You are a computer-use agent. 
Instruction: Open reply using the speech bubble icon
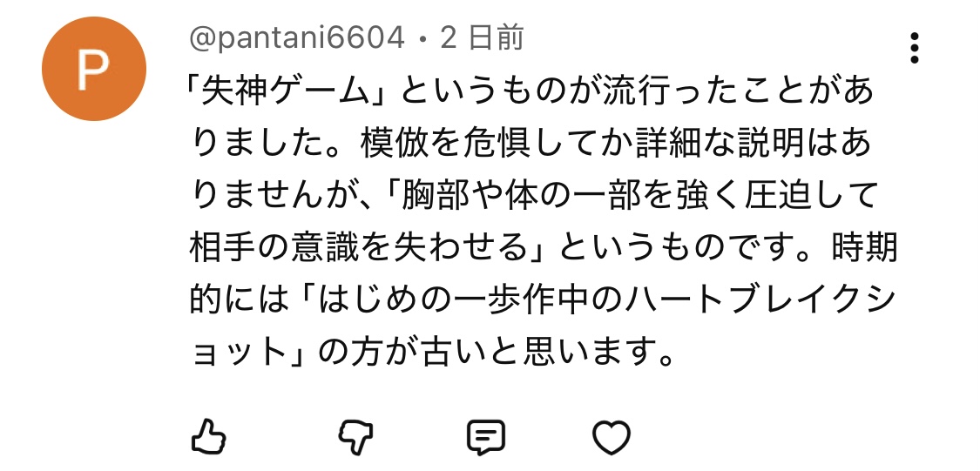[x=485, y=437]
